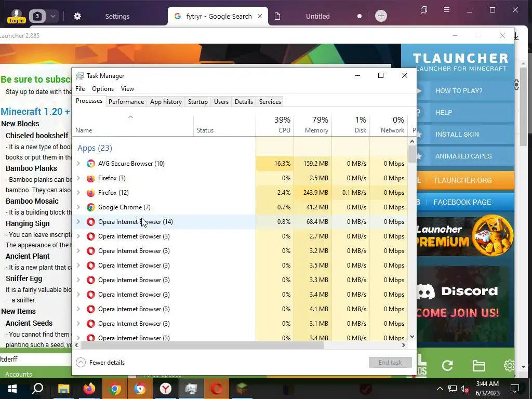Click the AVG Secure Browser process icon
The width and height of the screenshot is (532, 399).
(x=90, y=164)
